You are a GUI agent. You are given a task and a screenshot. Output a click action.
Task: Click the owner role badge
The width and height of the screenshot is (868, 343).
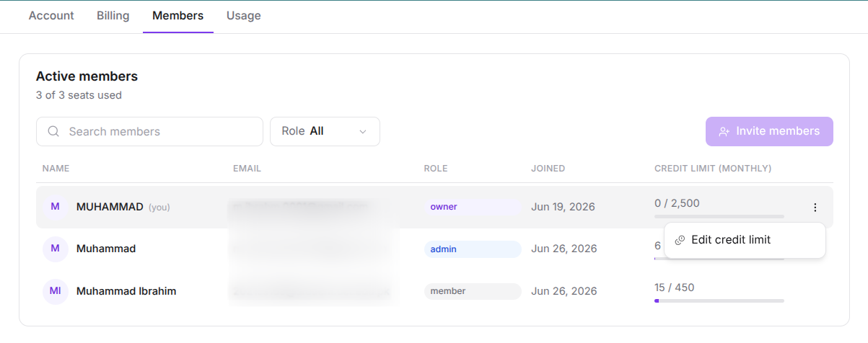coord(472,207)
